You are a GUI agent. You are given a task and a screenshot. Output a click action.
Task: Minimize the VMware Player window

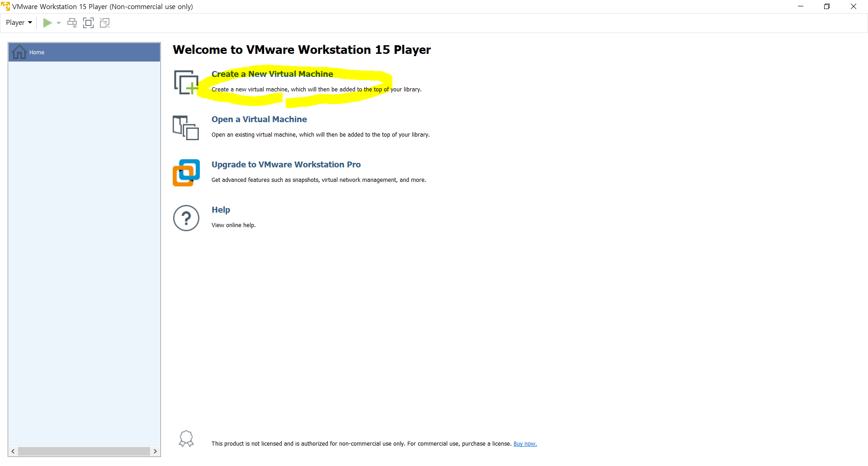tap(801, 6)
